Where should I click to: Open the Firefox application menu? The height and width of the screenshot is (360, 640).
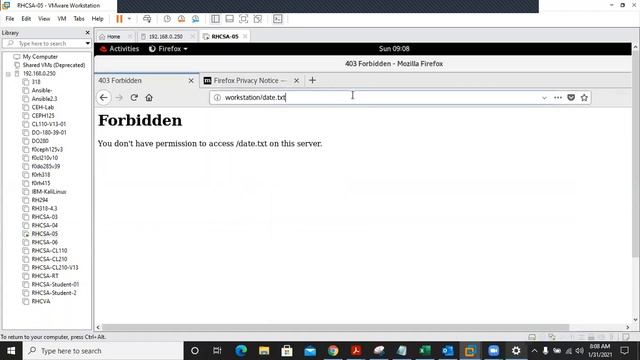click(x=168, y=49)
